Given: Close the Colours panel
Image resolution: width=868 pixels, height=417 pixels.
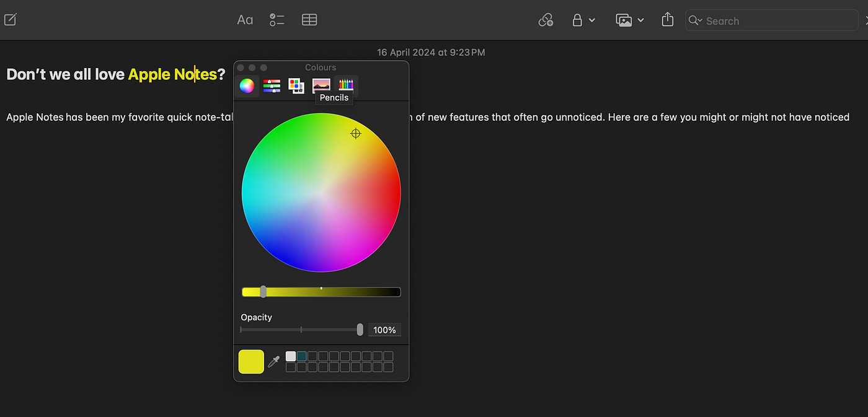Looking at the screenshot, I should click(x=241, y=68).
